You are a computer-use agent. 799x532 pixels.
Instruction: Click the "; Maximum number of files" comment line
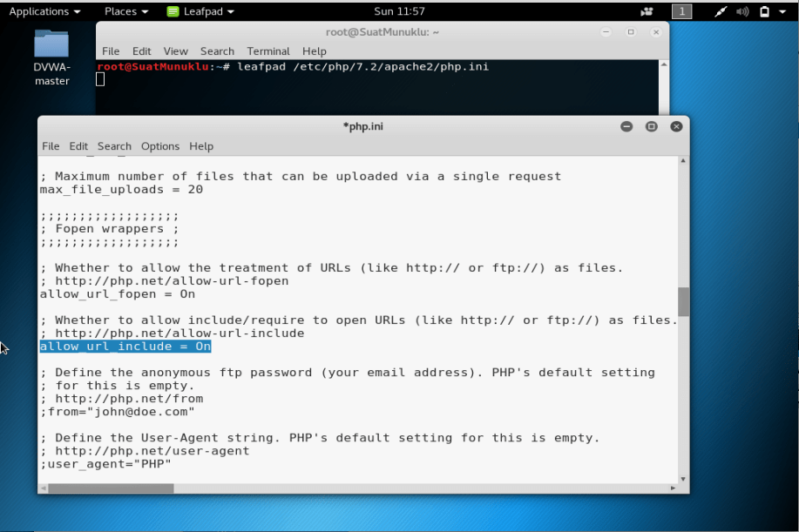[301, 176]
